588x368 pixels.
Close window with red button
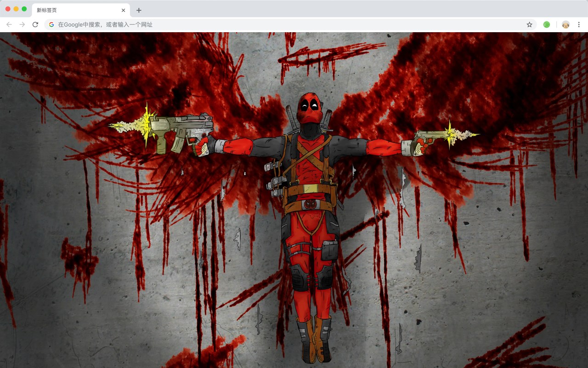(8, 9)
